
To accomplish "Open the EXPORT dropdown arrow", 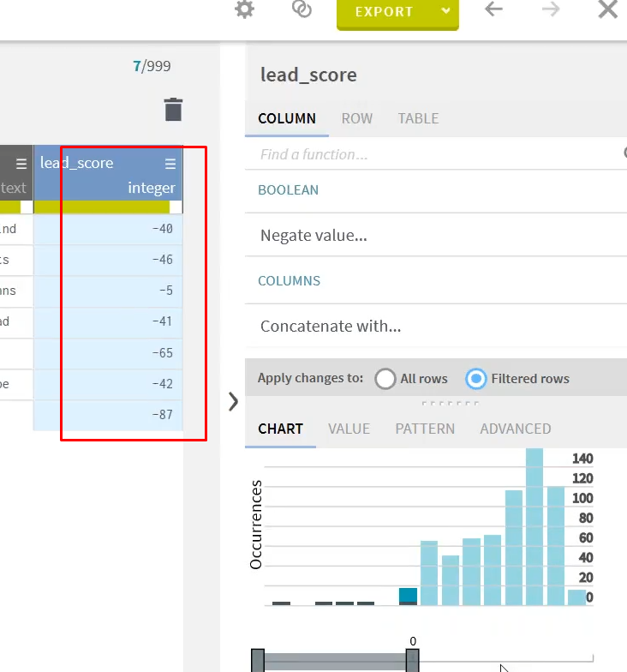I will 445,11.
